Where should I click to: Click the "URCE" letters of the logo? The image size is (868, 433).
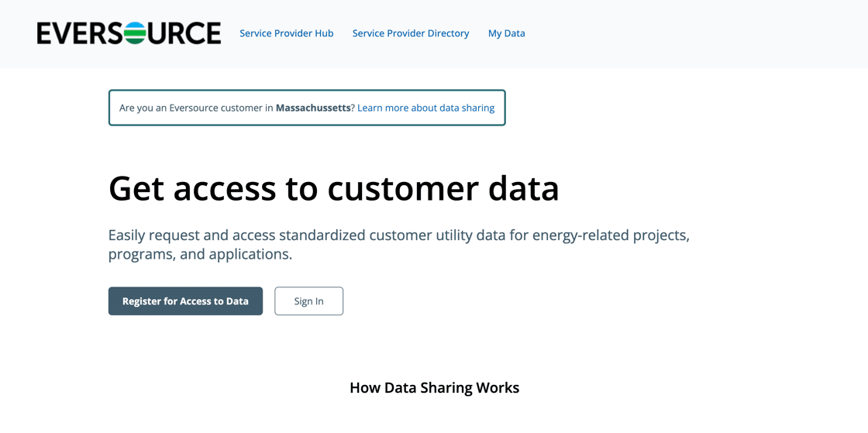184,33
